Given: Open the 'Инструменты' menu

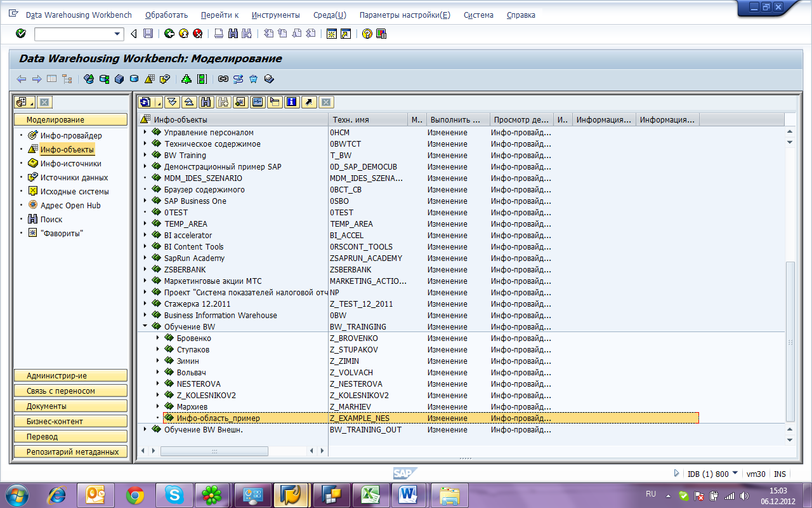Looking at the screenshot, I should coord(276,15).
